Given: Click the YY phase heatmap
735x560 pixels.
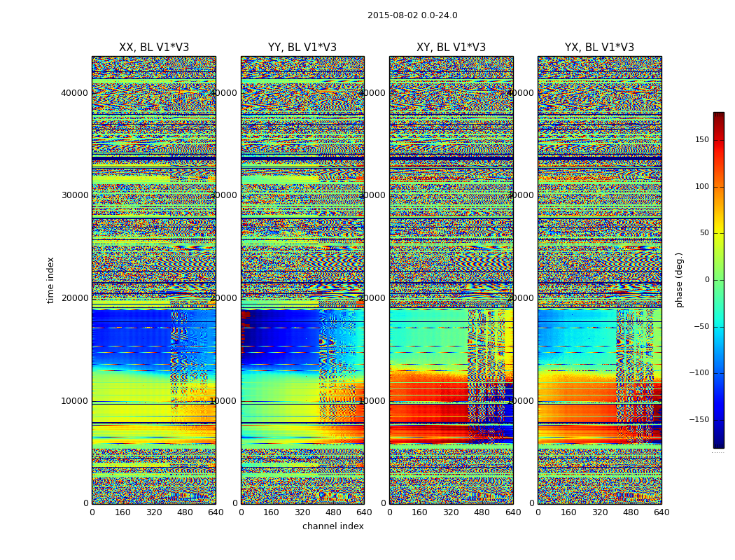Looking at the screenshot, I should [x=302, y=280].
